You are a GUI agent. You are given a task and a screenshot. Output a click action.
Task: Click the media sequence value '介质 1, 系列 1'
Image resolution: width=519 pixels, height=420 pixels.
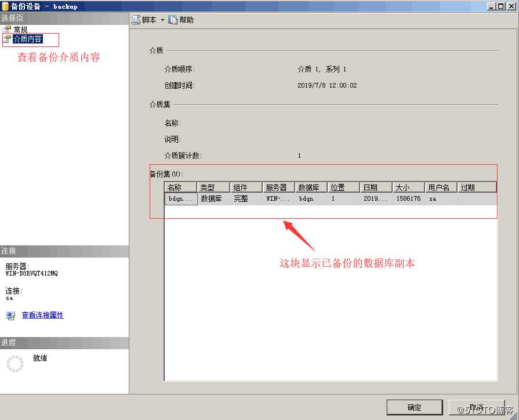pyautogui.click(x=322, y=69)
